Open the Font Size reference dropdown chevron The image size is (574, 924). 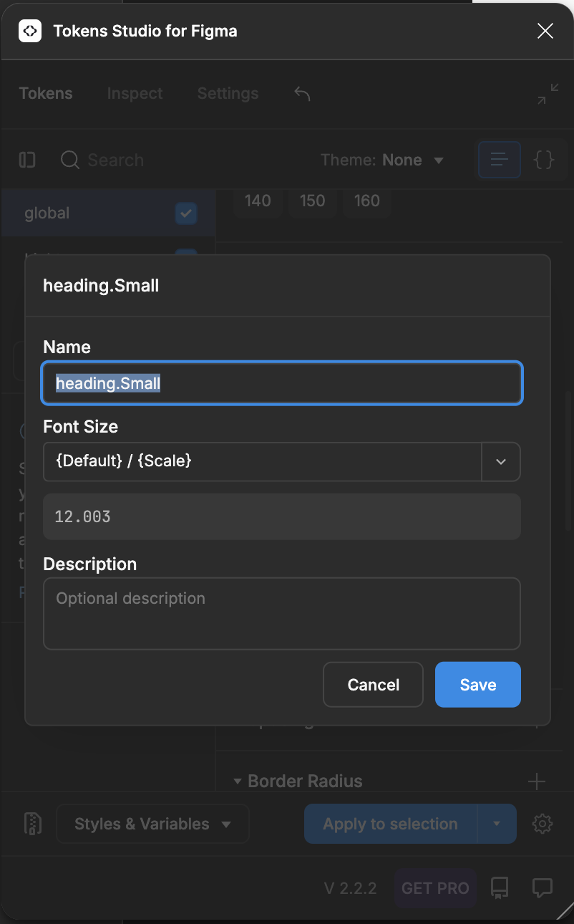click(501, 461)
